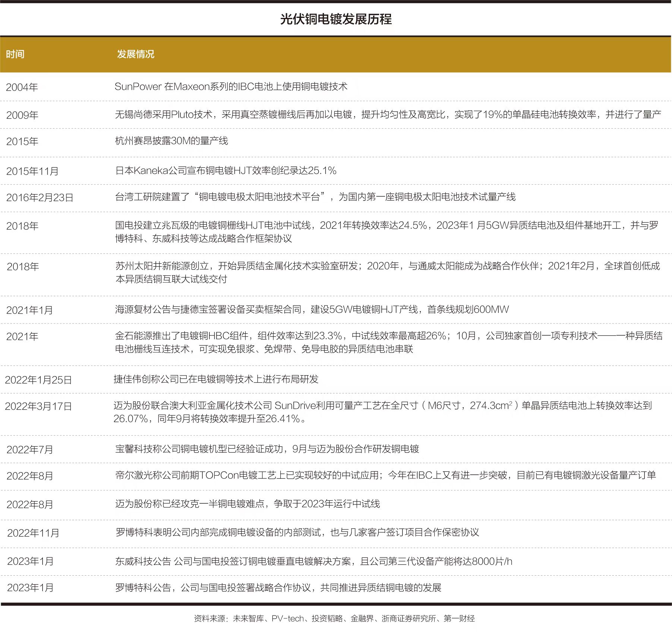This screenshot has height=633, width=672.
Task: Select the 2023年1月 cell beside 东威科技 row
Action: point(31,561)
